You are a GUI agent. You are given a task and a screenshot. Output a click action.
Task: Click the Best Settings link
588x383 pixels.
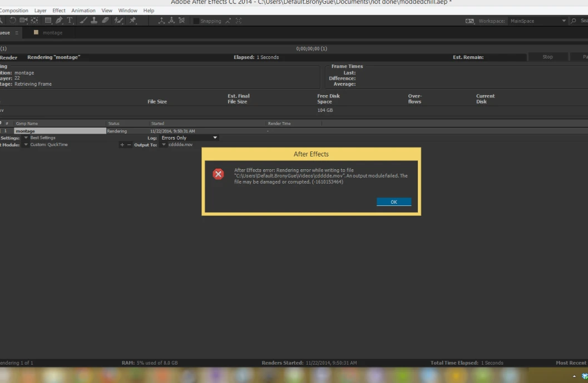click(43, 138)
